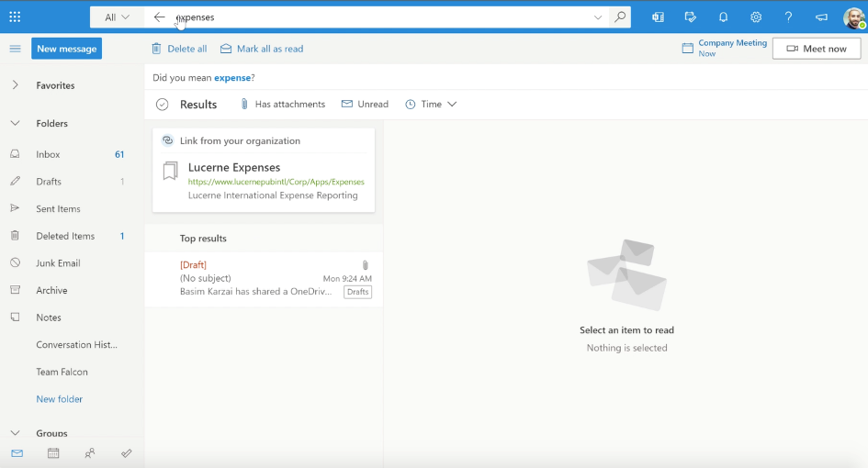Image resolution: width=868 pixels, height=468 pixels.
Task: Open account profile picture
Action: coord(854,17)
